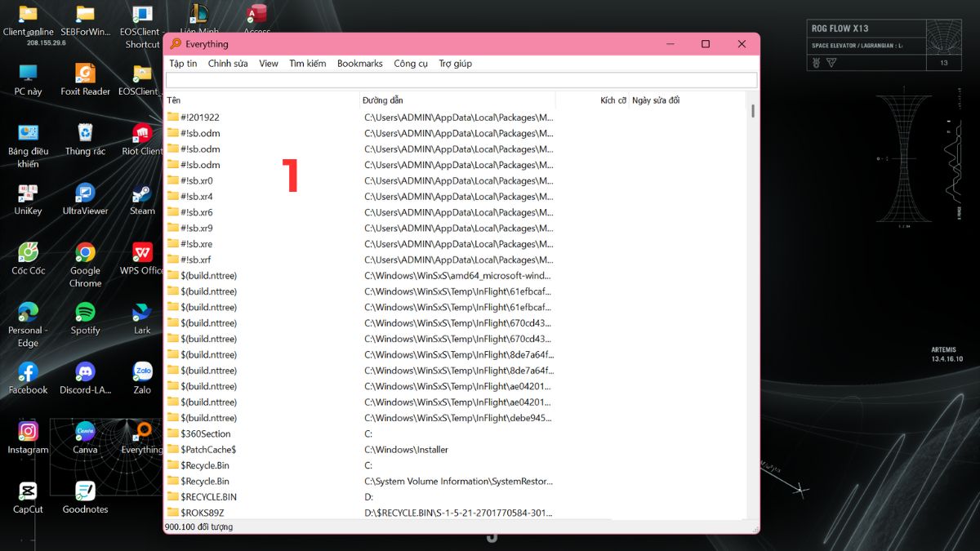This screenshot has width=980, height=551.
Task: Click folder icon beside $360Section row
Action: click(173, 433)
